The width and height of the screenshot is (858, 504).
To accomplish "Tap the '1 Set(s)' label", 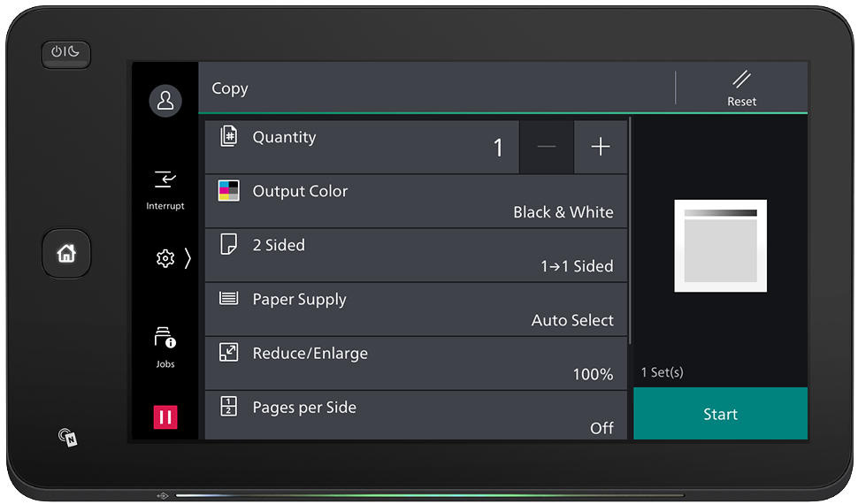I will click(x=663, y=372).
